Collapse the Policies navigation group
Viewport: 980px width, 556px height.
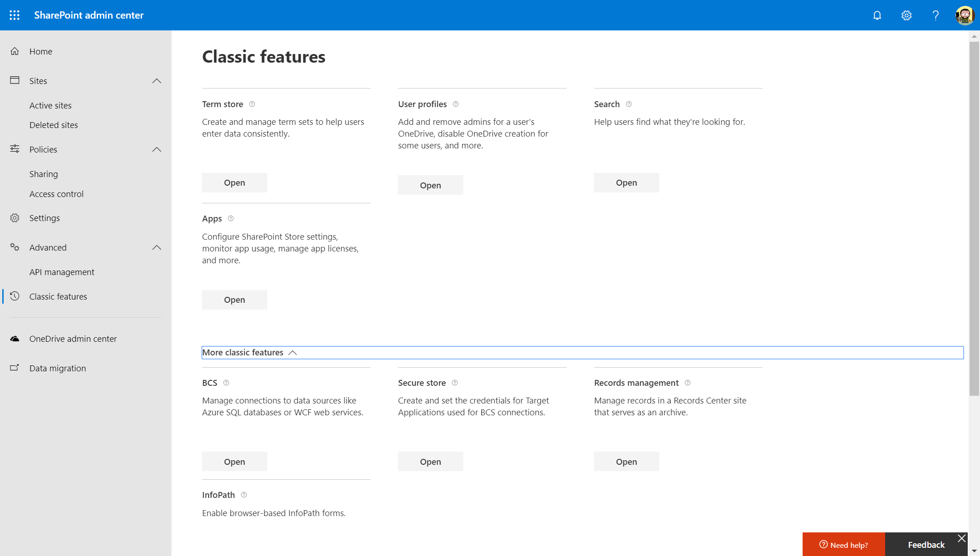tap(157, 149)
